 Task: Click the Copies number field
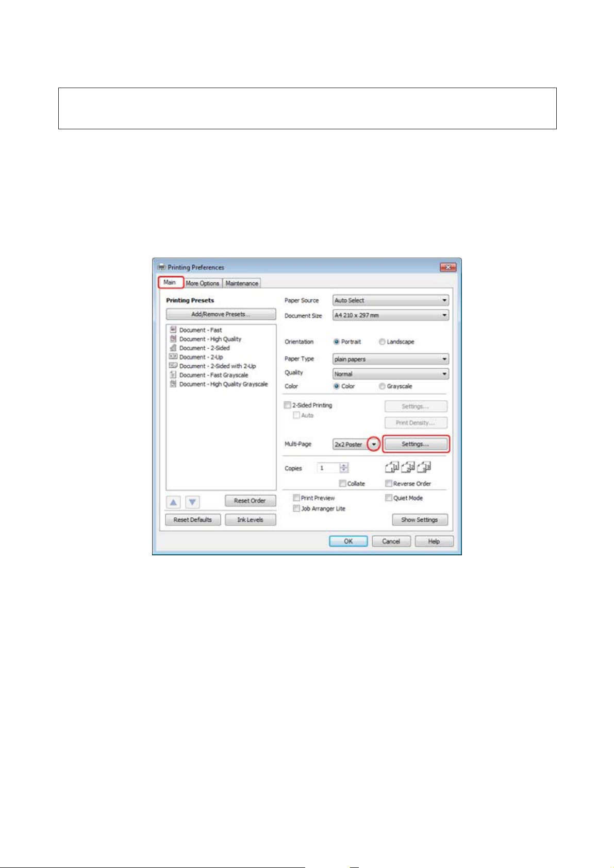[328, 468]
